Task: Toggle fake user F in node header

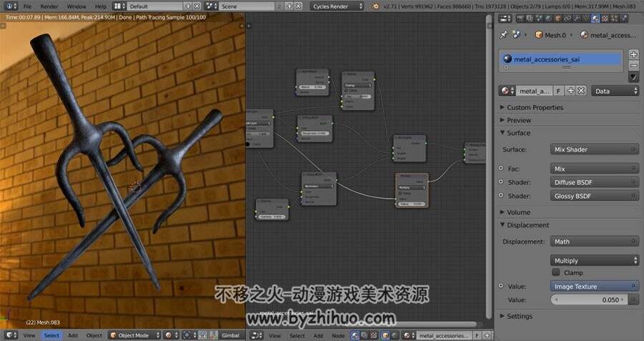Action: 477,336
